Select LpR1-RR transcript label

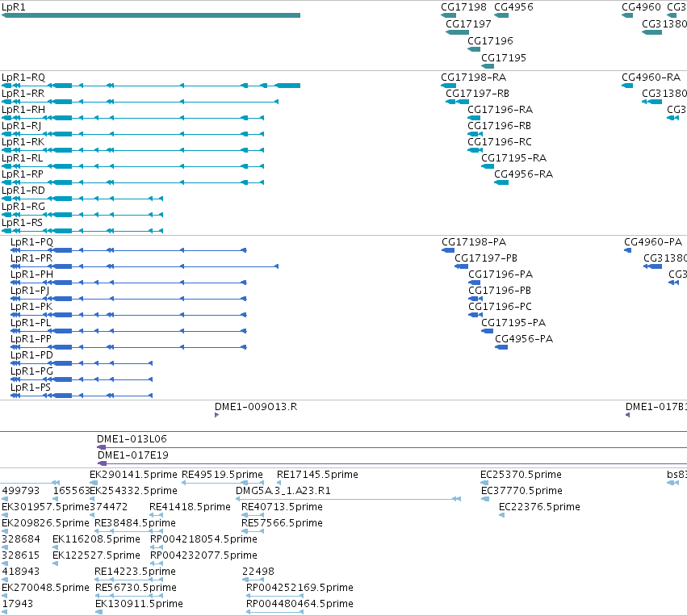pyautogui.click(x=23, y=94)
